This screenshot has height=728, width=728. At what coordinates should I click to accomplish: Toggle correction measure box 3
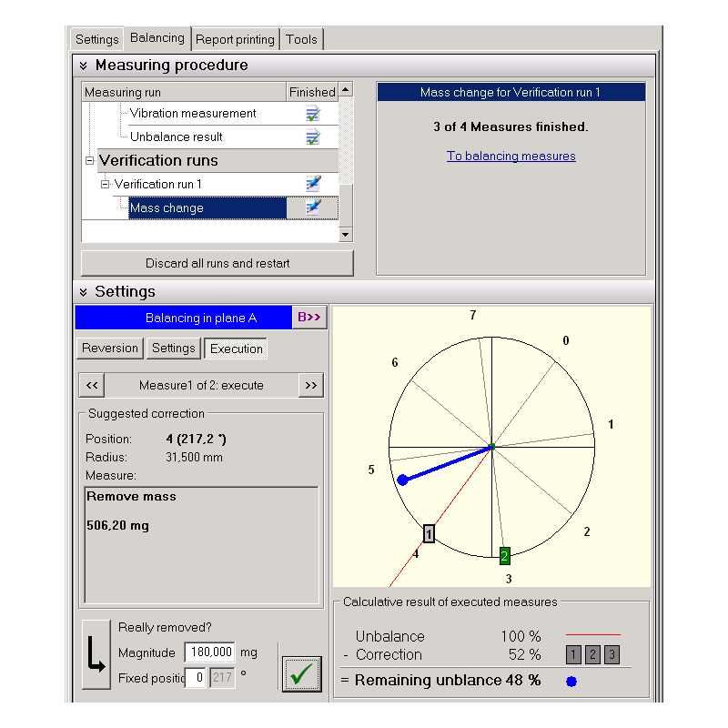(612, 654)
